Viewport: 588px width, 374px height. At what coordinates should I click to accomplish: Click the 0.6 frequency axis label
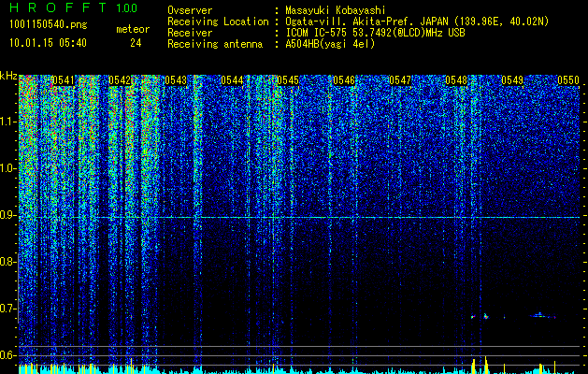[x=8, y=355]
